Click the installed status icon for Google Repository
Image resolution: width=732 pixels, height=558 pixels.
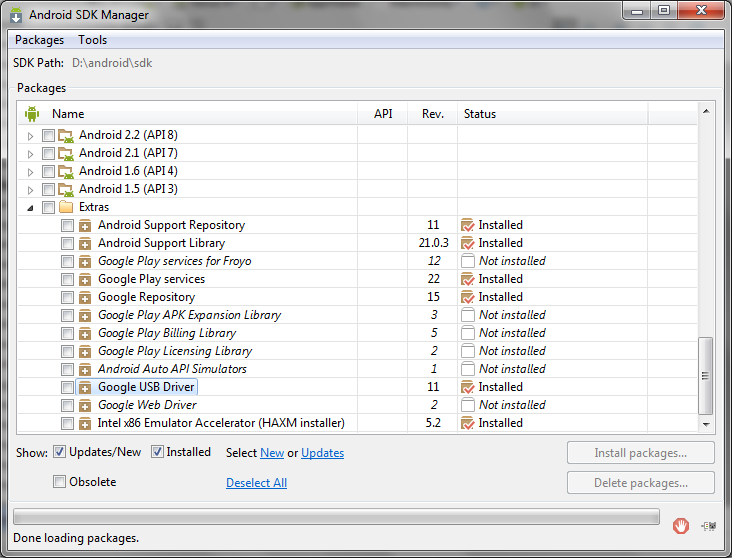pos(467,297)
